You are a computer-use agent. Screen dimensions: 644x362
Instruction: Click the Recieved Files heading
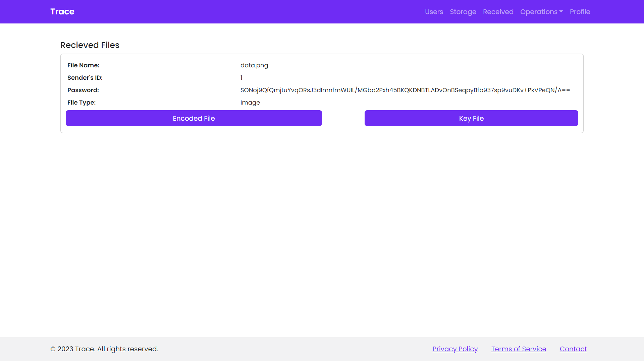pos(90,45)
